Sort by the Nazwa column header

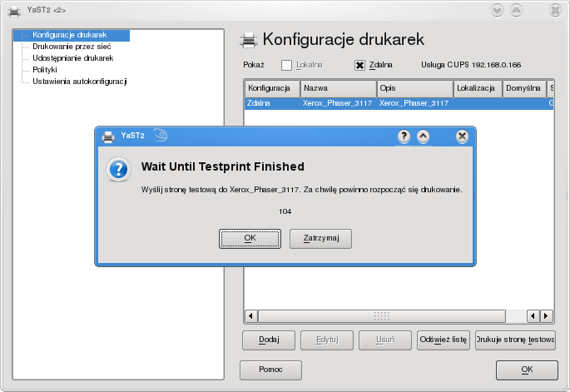coord(337,87)
